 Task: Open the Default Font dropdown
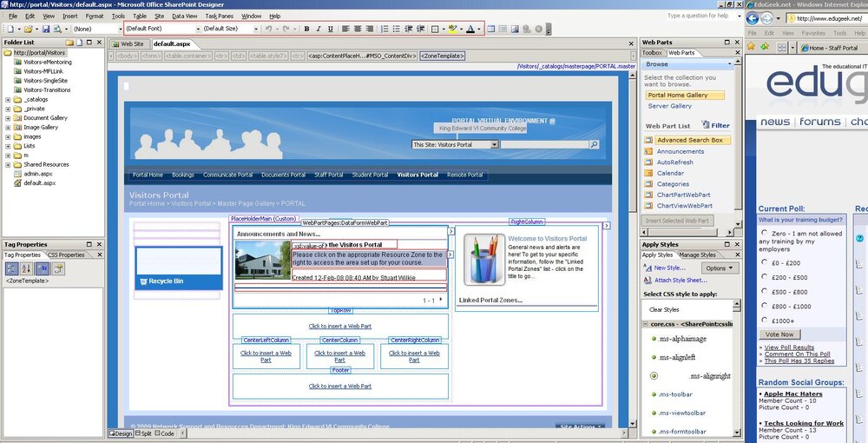click(x=198, y=29)
